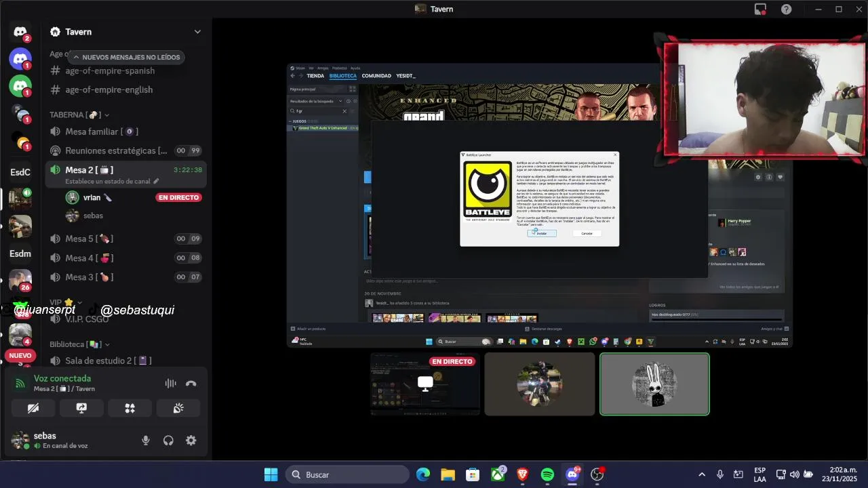868x488 pixels.
Task: Set a channel status for Mesa 2
Action: (112, 182)
